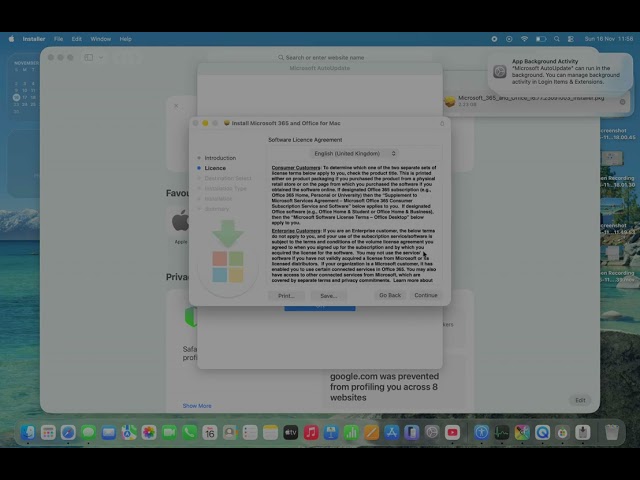Toggle the Safari sidebar button

89,58
